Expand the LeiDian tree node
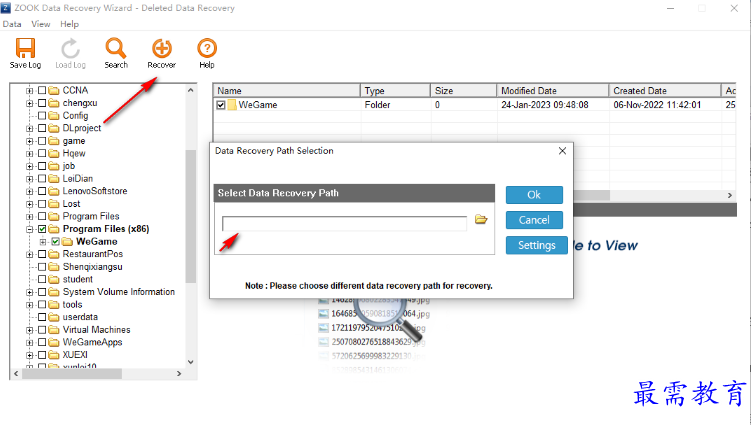Screen dimensions: 755x425 [29, 179]
